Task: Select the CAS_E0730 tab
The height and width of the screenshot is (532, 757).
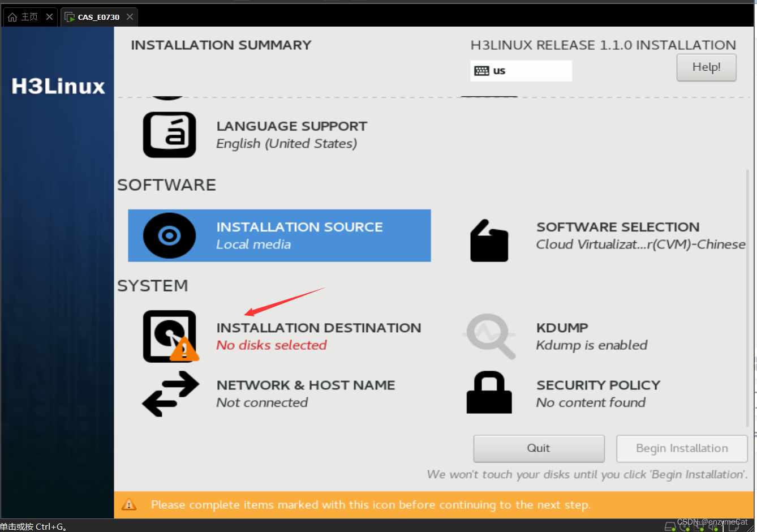Action: (98, 17)
